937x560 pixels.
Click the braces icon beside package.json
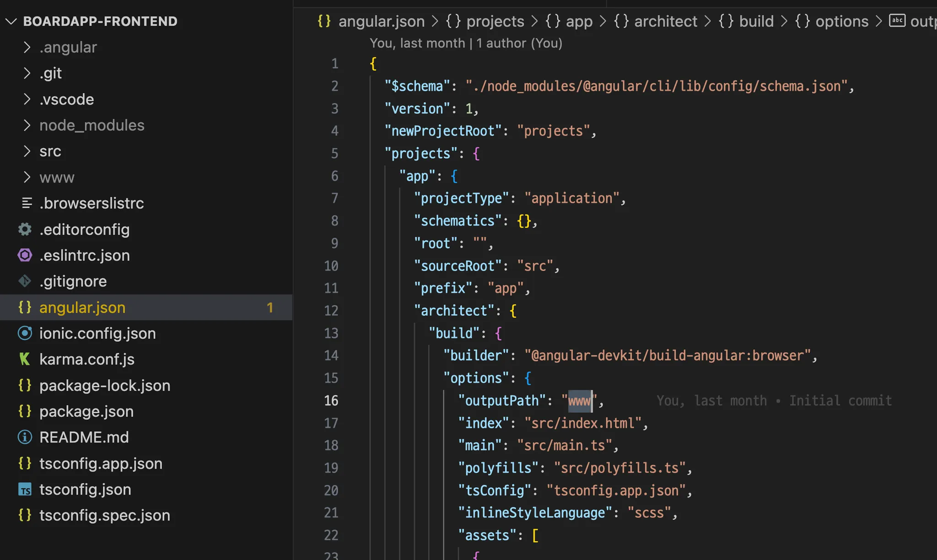(25, 411)
